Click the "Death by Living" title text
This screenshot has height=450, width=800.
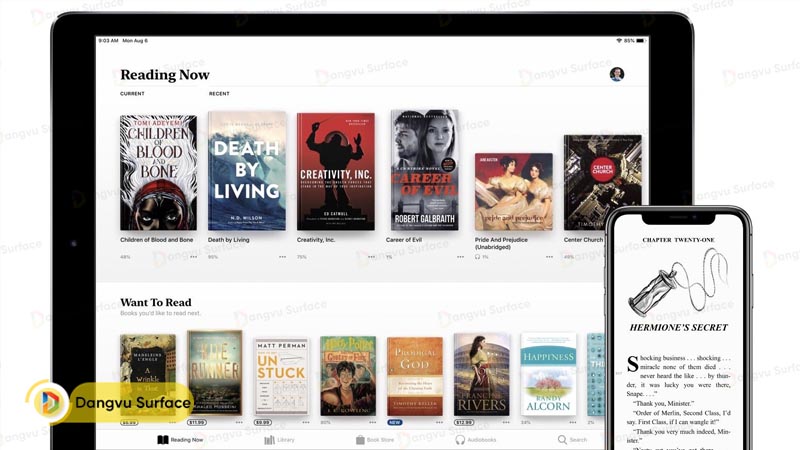[x=229, y=240]
